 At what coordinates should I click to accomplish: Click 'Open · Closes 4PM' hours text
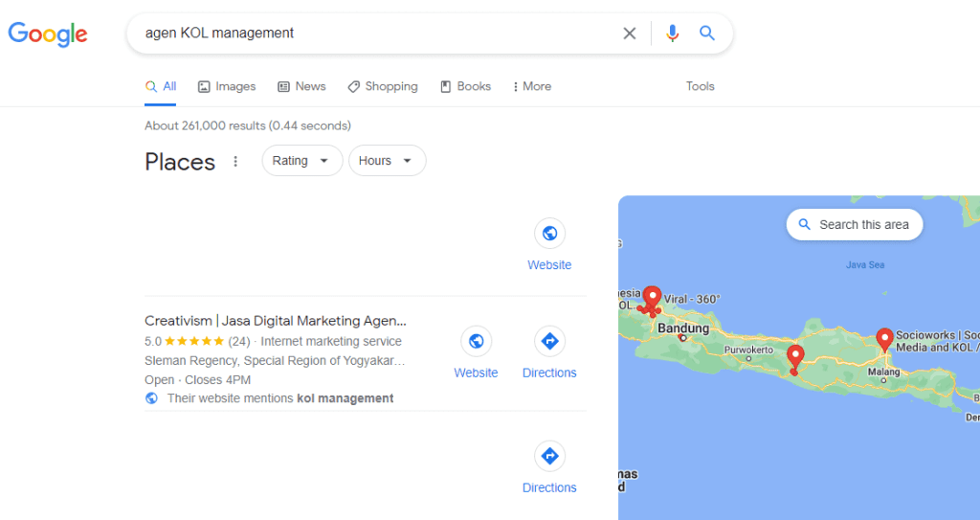pos(197,380)
